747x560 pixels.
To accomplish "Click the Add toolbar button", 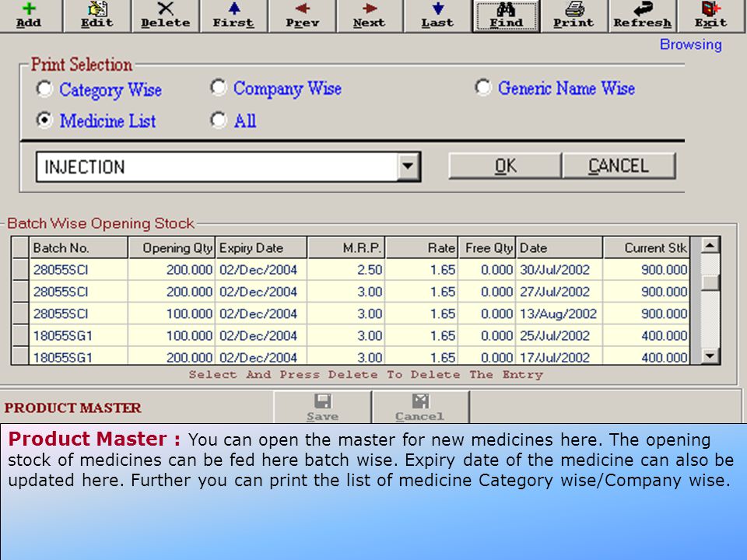I will point(30,16).
